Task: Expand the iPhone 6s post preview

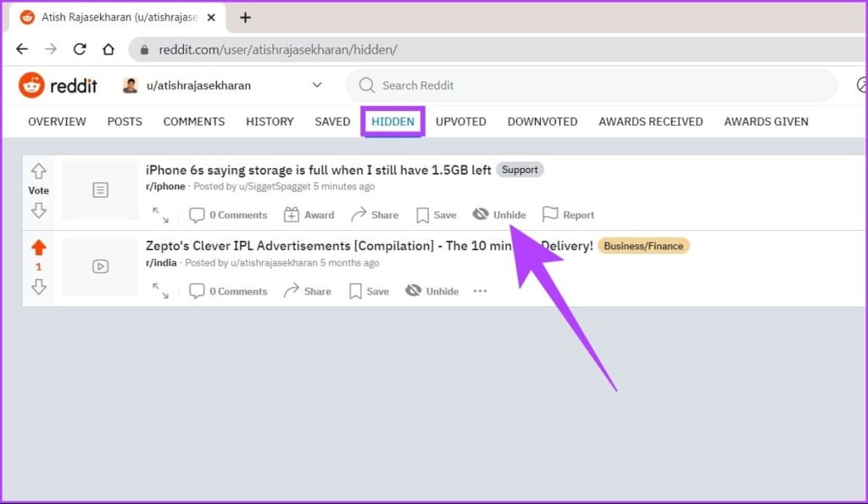Action: pos(160,215)
